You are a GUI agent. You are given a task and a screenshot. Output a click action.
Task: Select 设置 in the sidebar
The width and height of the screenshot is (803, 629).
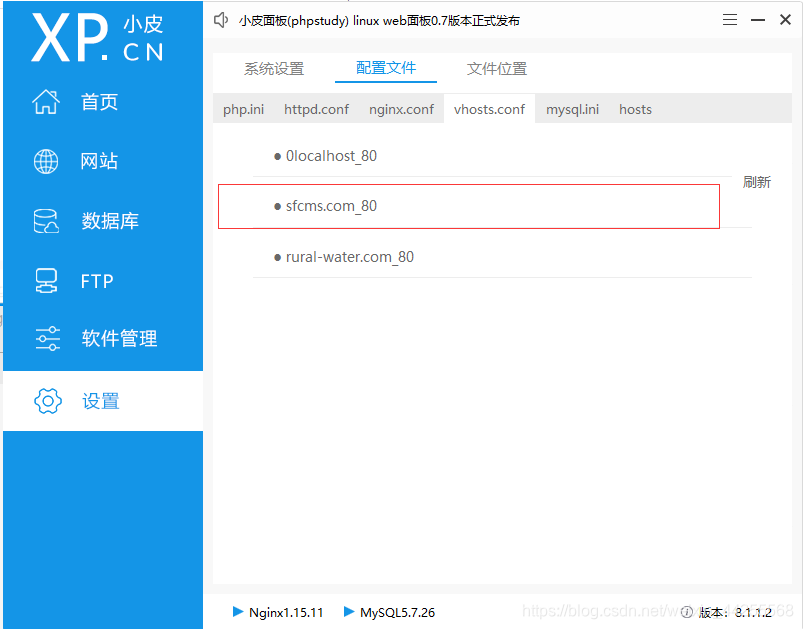click(103, 401)
